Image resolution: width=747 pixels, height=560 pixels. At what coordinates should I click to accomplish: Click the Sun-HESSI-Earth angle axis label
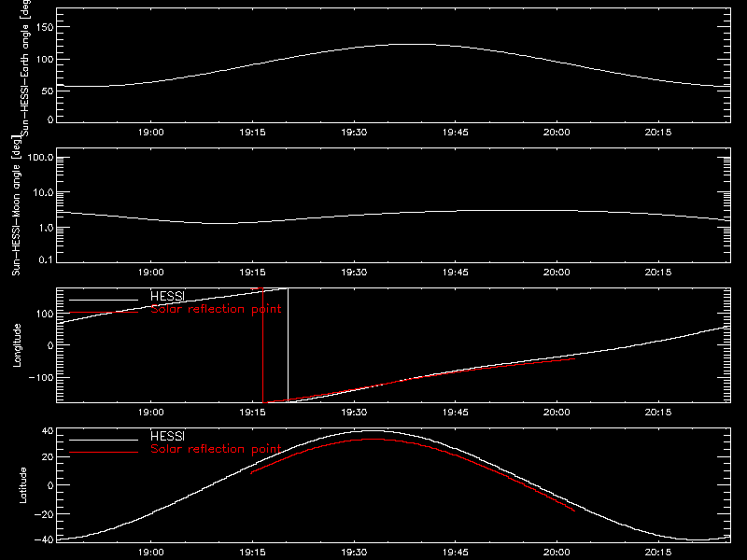pos(25,68)
